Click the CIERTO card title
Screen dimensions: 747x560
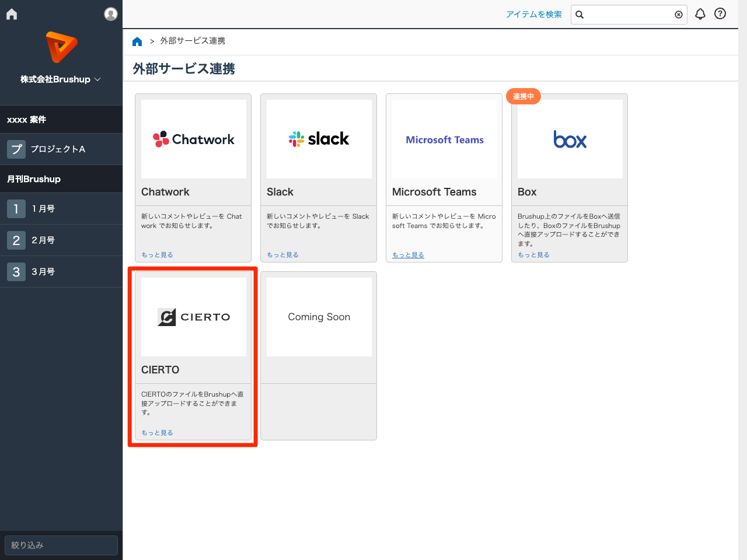(x=160, y=370)
